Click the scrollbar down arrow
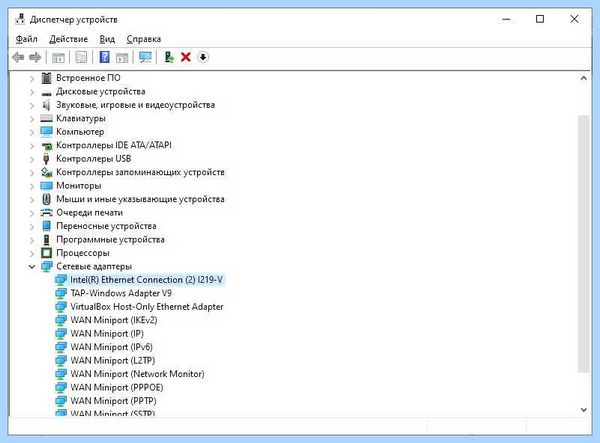The image size is (600, 443). pyautogui.click(x=584, y=410)
